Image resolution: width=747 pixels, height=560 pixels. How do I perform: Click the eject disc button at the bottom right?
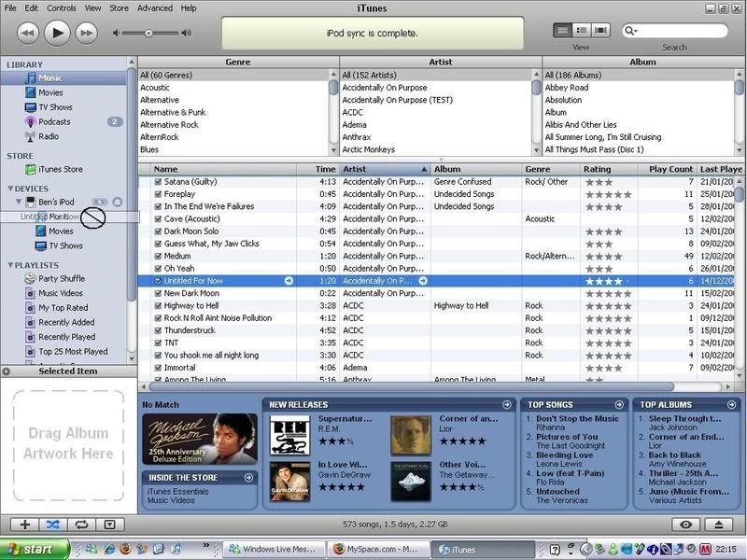(719, 525)
